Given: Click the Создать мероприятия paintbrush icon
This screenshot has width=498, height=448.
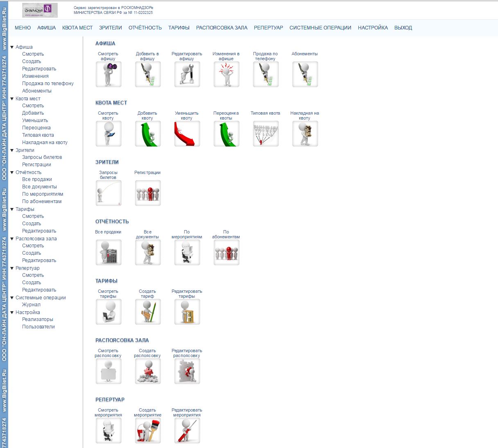Looking at the screenshot, I should pos(148,430).
